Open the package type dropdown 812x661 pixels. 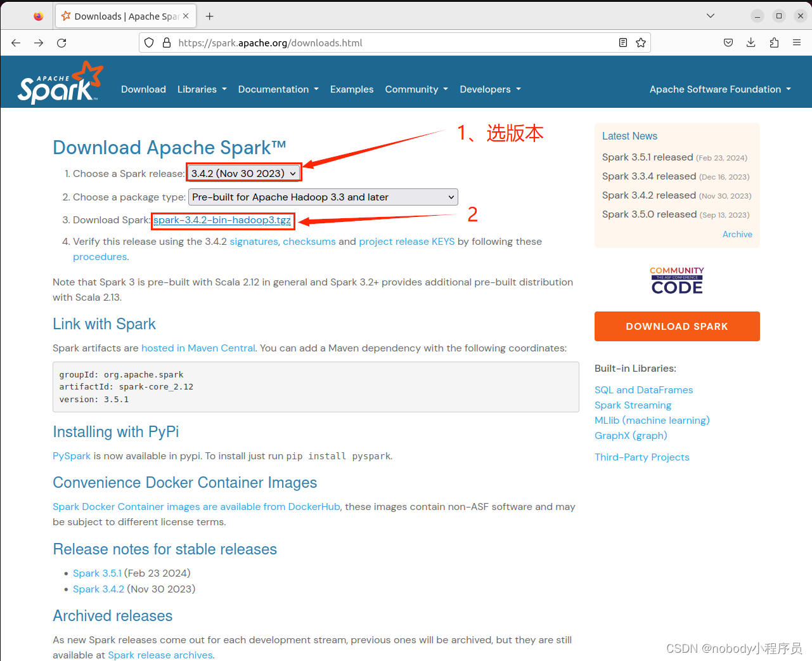click(x=323, y=197)
